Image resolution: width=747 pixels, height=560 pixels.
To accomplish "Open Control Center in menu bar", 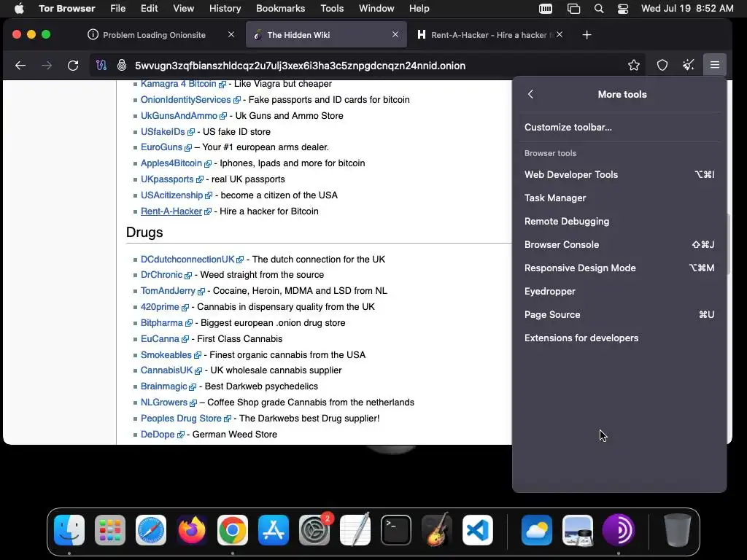I will click(623, 9).
